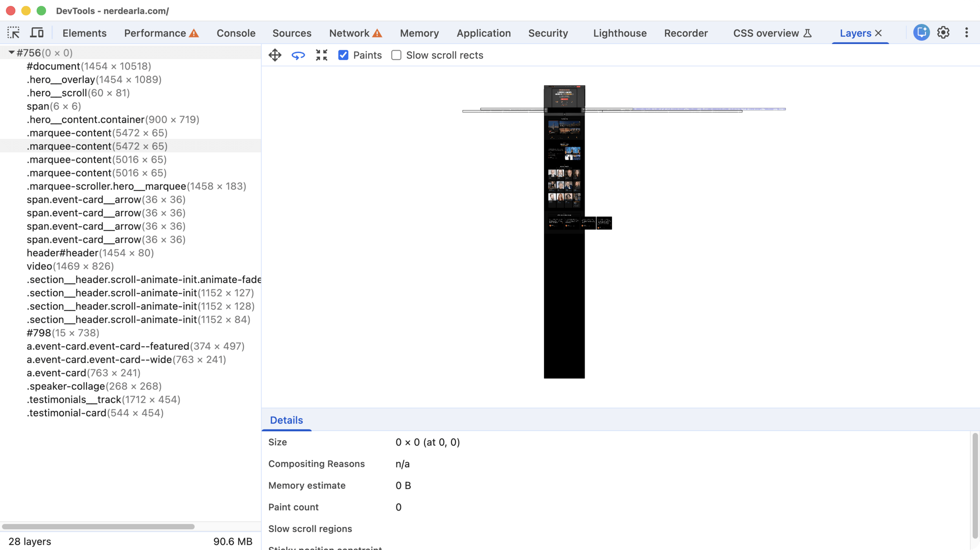Viewport: 980px width, 550px height.
Task: Enable the Slow scroll rects checkbox
Action: [x=396, y=55]
